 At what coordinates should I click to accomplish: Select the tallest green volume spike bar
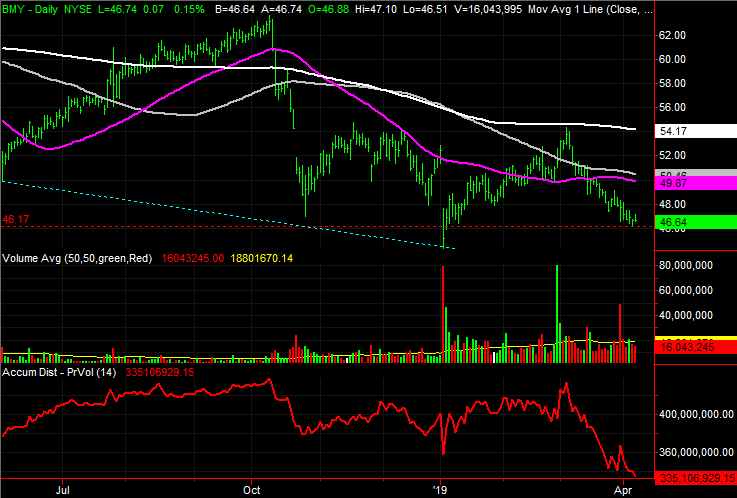tap(557, 314)
